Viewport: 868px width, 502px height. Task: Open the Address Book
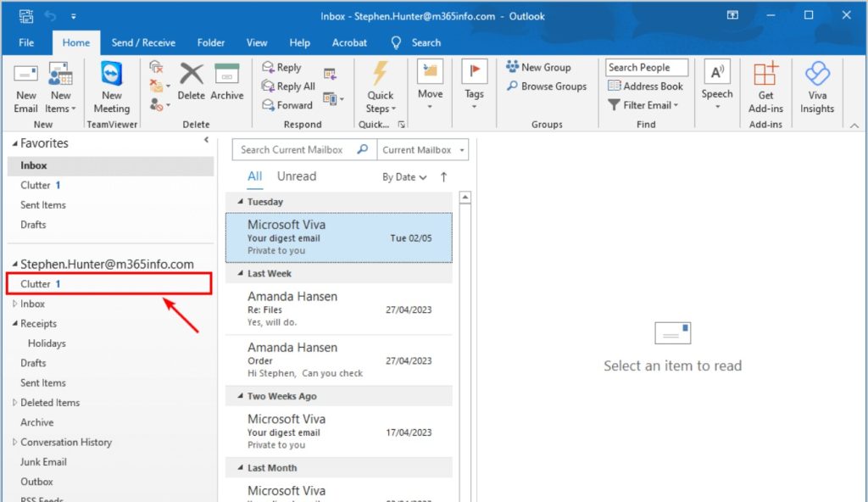646,86
